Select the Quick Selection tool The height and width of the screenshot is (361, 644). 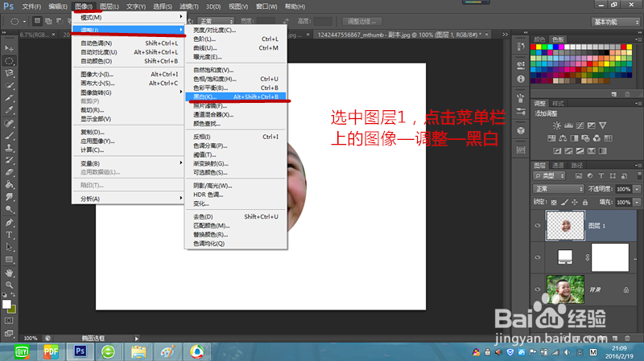point(9,85)
